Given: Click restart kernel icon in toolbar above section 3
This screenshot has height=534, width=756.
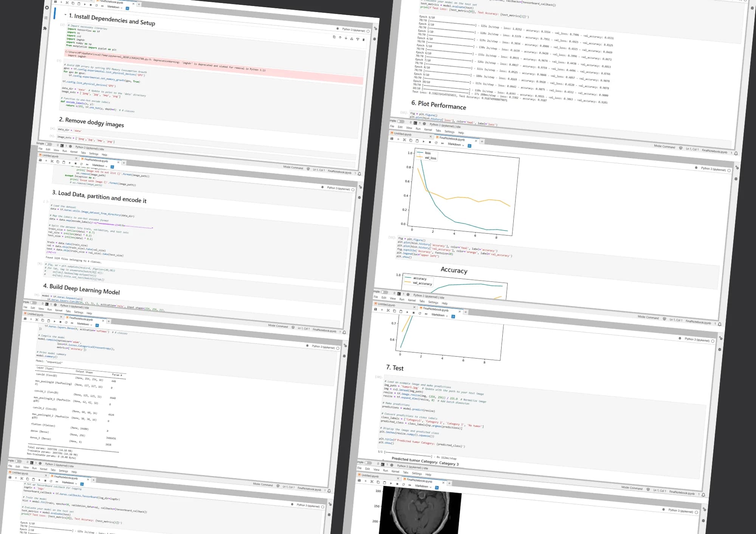Looking at the screenshot, I should 81,164.
